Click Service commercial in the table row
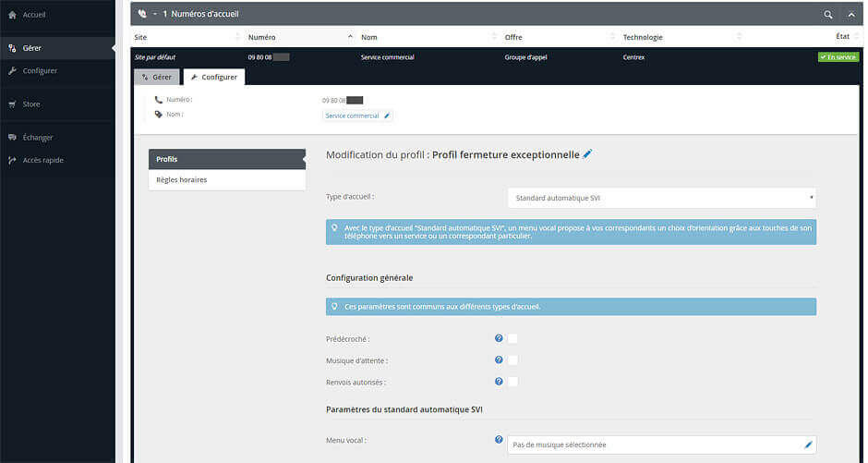Viewport: 868px width, 463px height. pyautogui.click(x=388, y=57)
